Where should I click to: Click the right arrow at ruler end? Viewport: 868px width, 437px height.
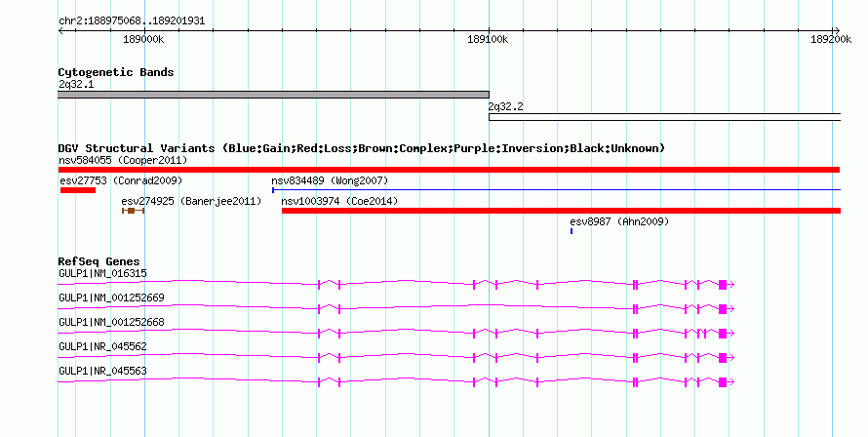point(837,31)
